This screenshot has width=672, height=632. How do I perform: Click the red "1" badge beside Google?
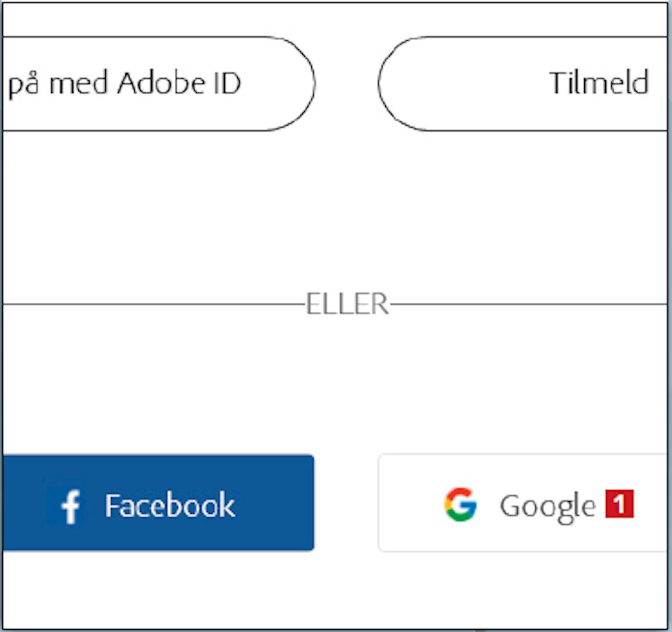(x=619, y=504)
